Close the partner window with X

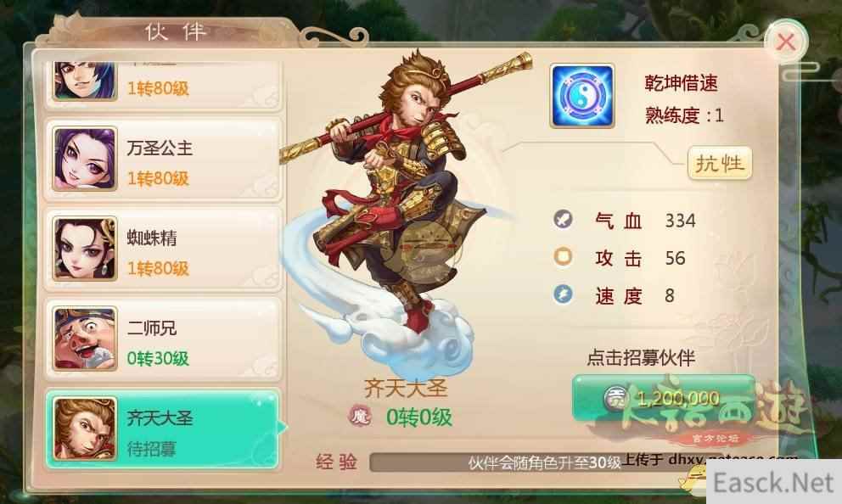786,42
